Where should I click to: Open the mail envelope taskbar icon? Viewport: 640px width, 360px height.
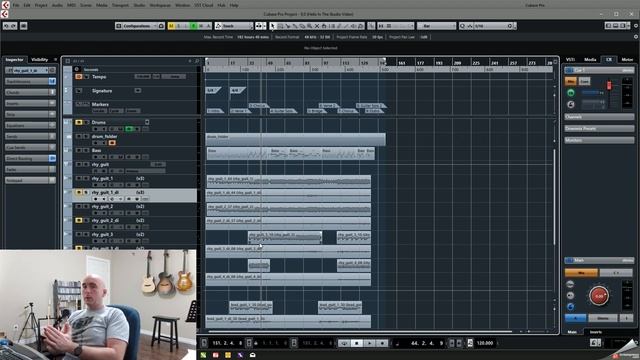pyautogui.click(x=253, y=355)
